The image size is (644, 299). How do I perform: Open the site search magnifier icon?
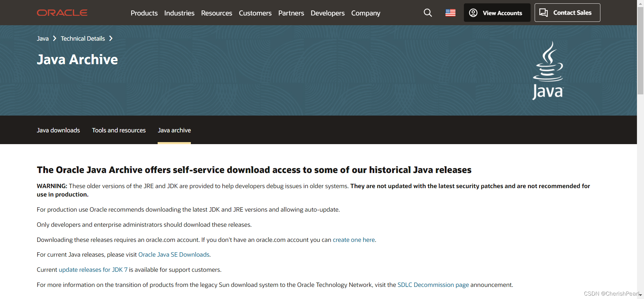point(428,13)
